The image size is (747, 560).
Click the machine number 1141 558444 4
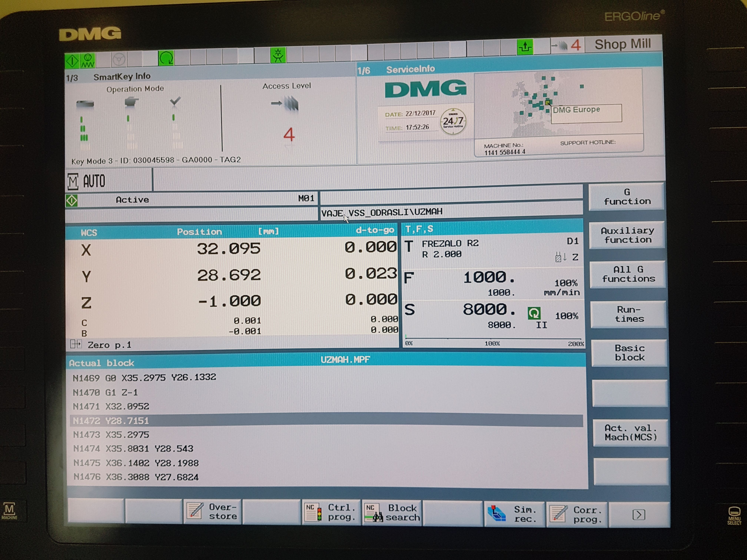pyautogui.click(x=504, y=152)
